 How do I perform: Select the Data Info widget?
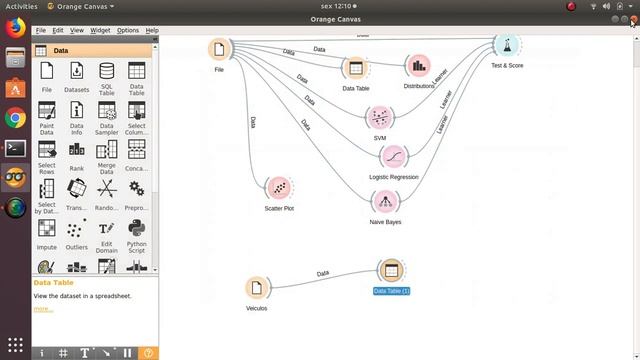77,118
